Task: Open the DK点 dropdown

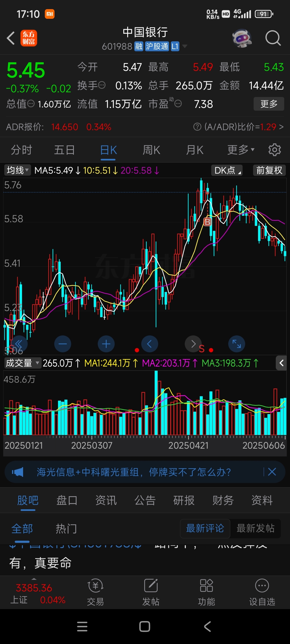Action: pyautogui.click(x=227, y=170)
